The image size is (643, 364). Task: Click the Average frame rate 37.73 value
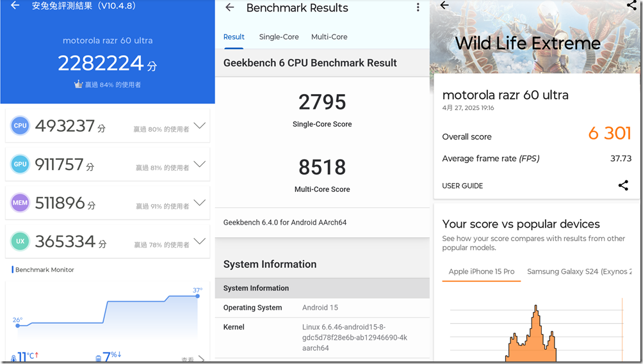tap(621, 159)
